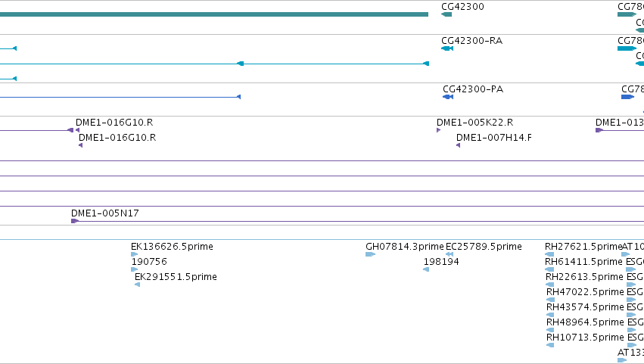This screenshot has width=644, height=364.
Task: Open the RH22613.5prime label
Action: [x=584, y=277]
